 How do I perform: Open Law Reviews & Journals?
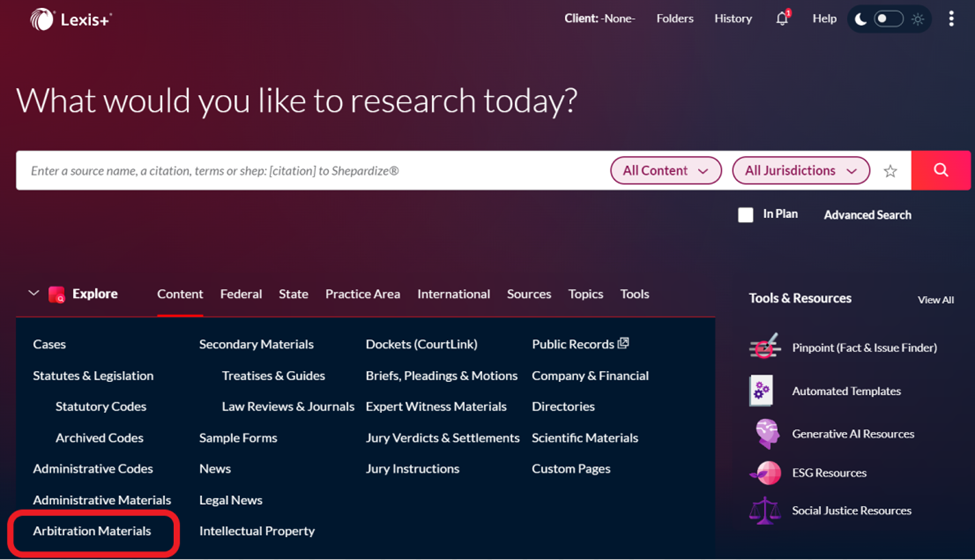tap(288, 406)
